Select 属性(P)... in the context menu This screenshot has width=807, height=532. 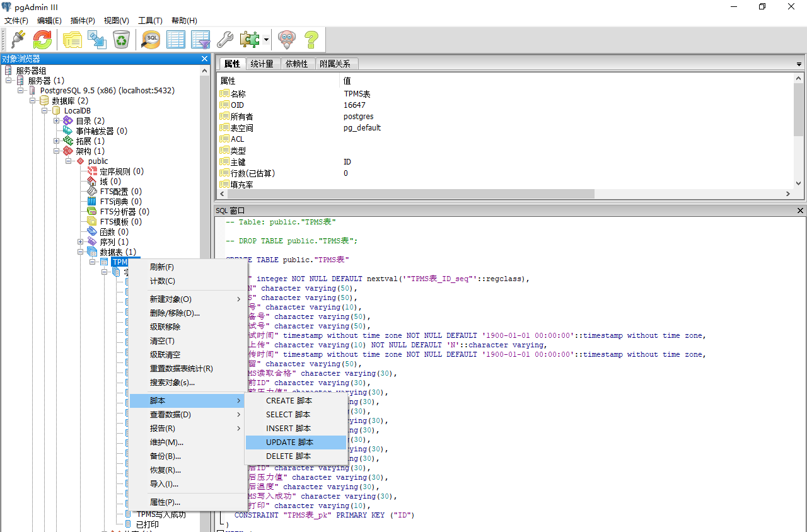(188, 502)
